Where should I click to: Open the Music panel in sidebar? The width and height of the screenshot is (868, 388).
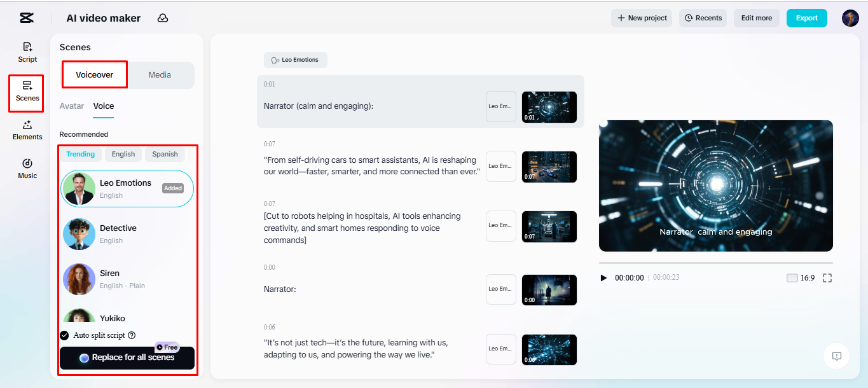(x=27, y=169)
